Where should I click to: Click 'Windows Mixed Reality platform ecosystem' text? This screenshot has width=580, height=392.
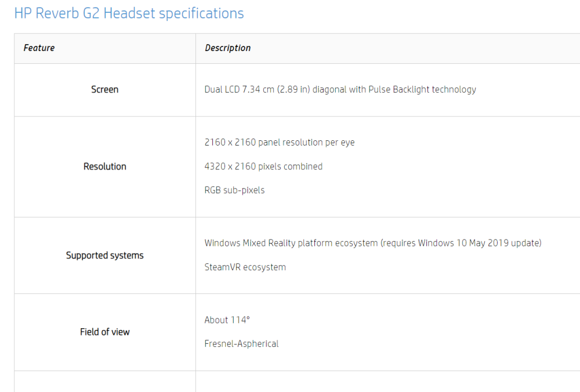tap(291, 243)
